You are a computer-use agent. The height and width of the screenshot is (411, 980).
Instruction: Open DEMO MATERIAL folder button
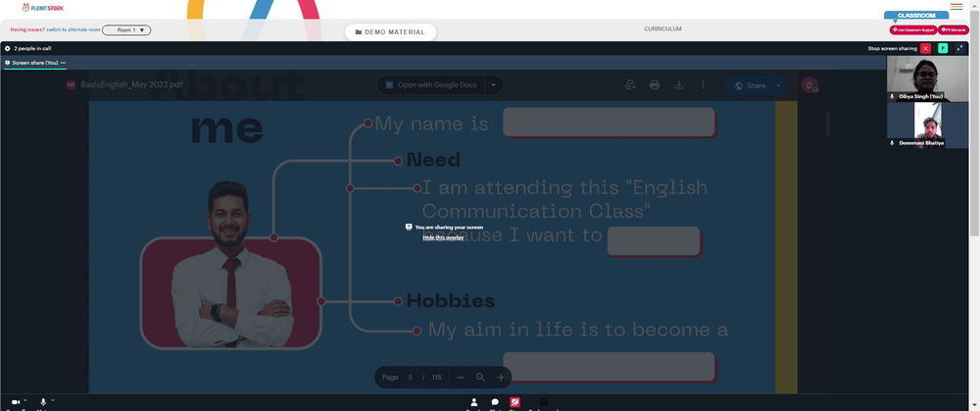(391, 32)
